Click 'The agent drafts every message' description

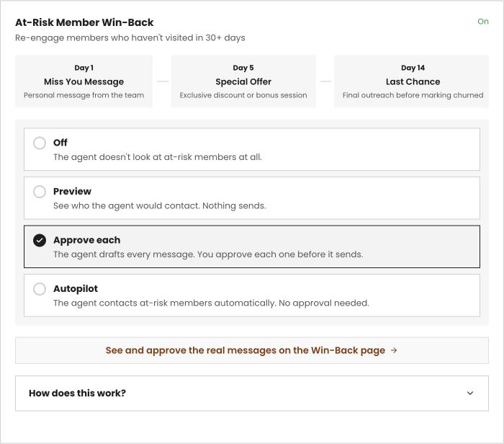pos(208,254)
